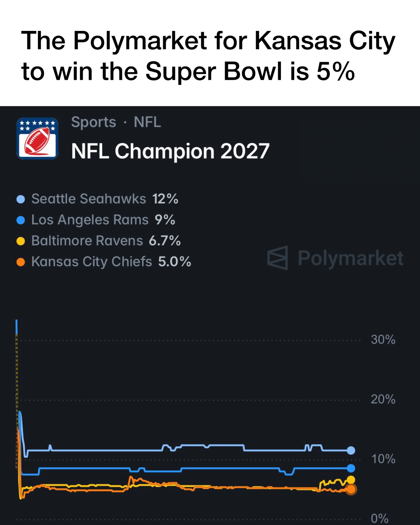The height and width of the screenshot is (525, 420).
Task: Click the Kansas City Chiefs 5.0% legend entry
Action: coord(111,262)
